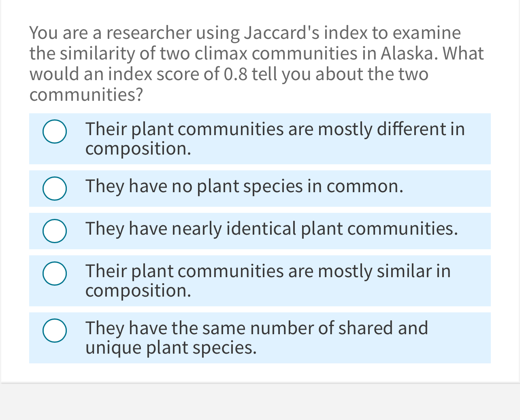This screenshot has width=520, height=420.
Task: Select the radio button for 'mostly similar in composition'
Action: (x=55, y=273)
